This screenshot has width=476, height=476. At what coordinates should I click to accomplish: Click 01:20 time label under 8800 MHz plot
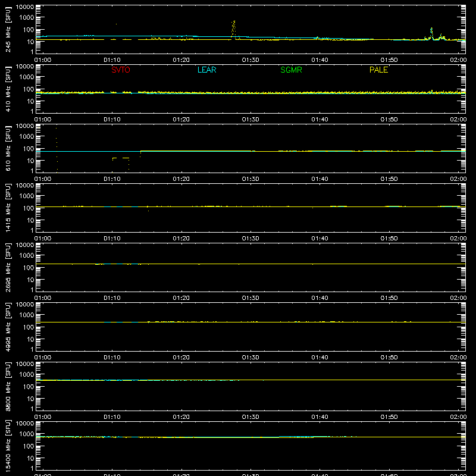pyautogui.click(x=181, y=417)
